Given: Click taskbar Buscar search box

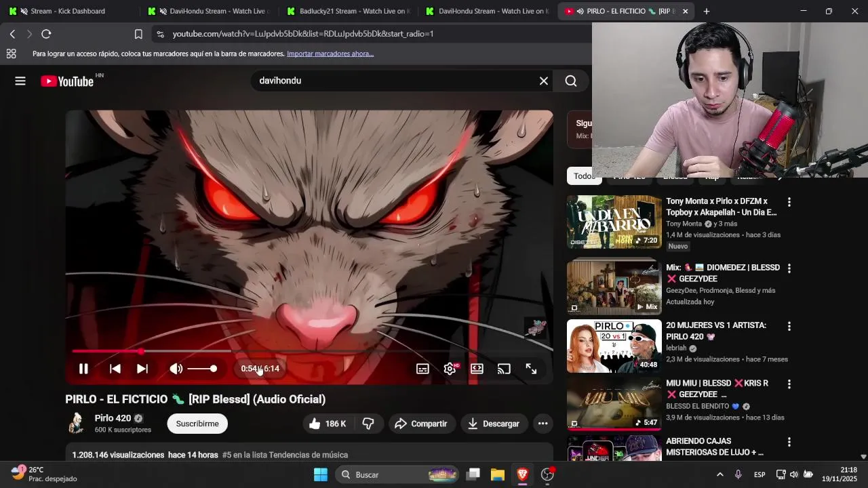Looking at the screenshot, I should (397, 474).
